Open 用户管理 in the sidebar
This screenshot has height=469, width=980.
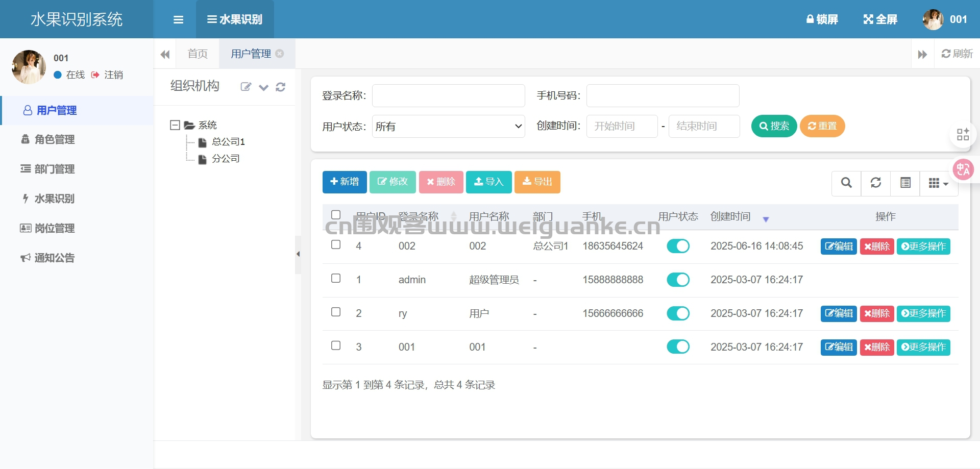point(77,110)
